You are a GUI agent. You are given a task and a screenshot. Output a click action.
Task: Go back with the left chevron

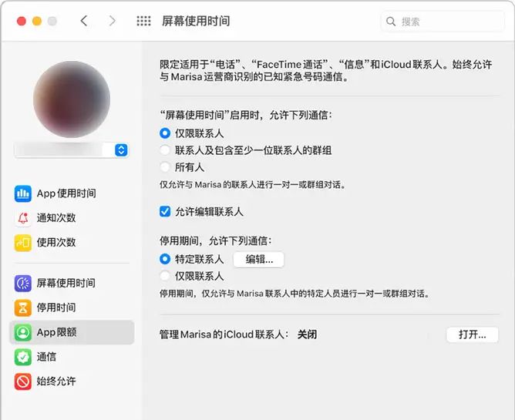click(x=84, y=21)
